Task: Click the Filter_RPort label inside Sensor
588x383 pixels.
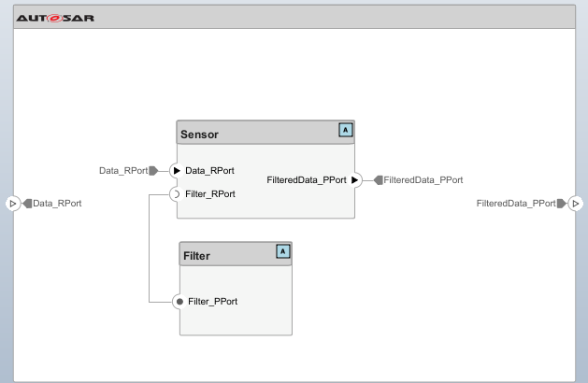Action: coord(210,194)
